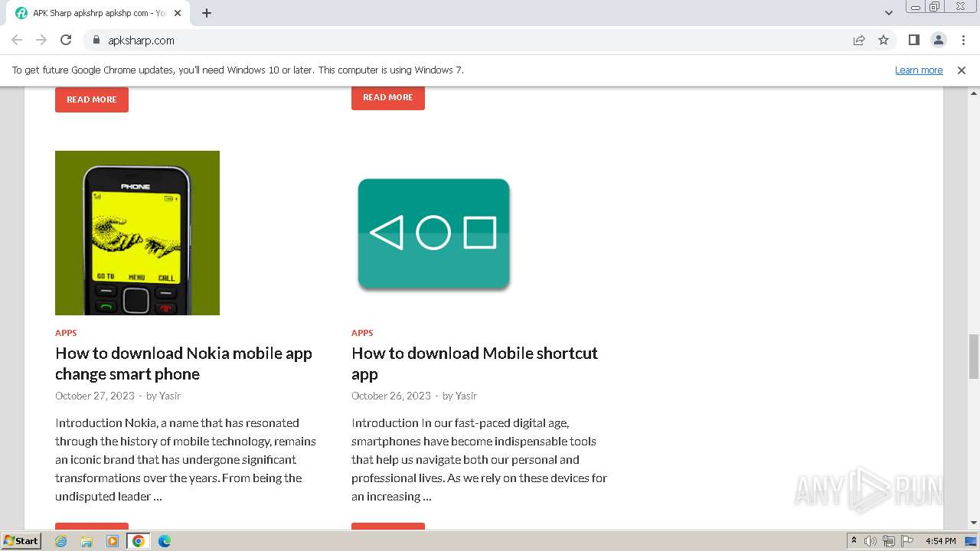980x551 pixels.
Task: Click the page scrollbar thumb
Action: tap(973, 356)
